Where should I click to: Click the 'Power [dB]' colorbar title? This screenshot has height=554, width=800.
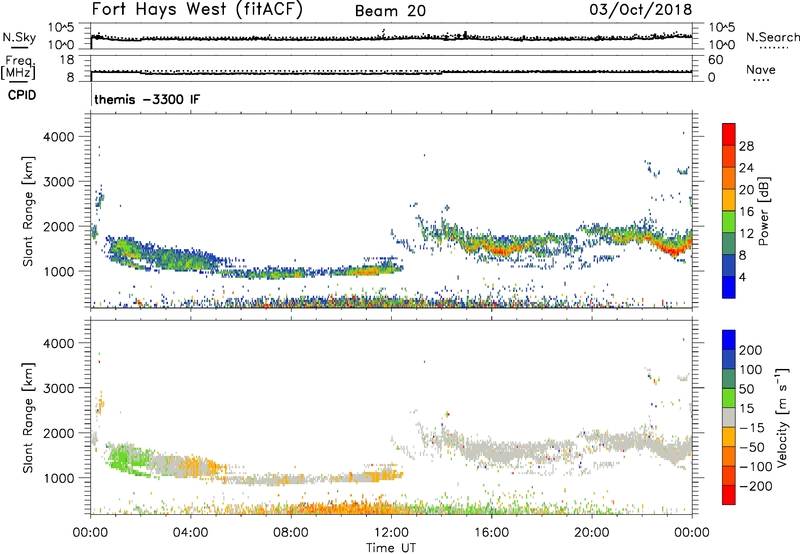(763, 211)
